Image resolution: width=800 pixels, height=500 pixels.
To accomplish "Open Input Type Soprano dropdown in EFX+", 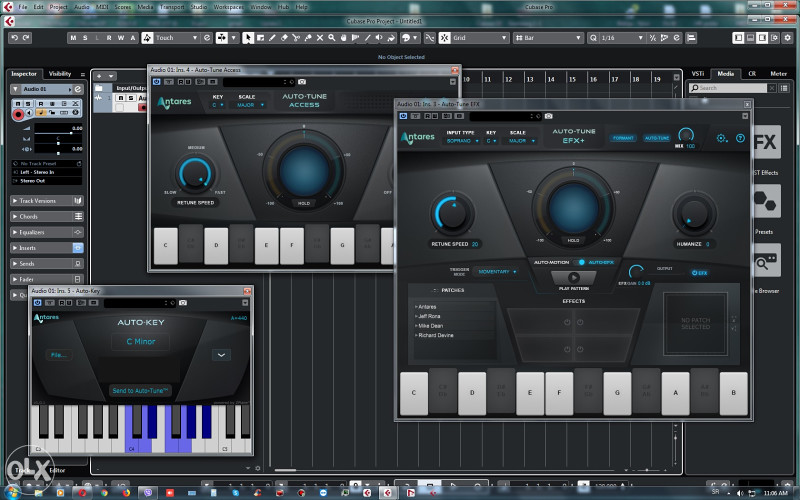I will click(462, 140).
